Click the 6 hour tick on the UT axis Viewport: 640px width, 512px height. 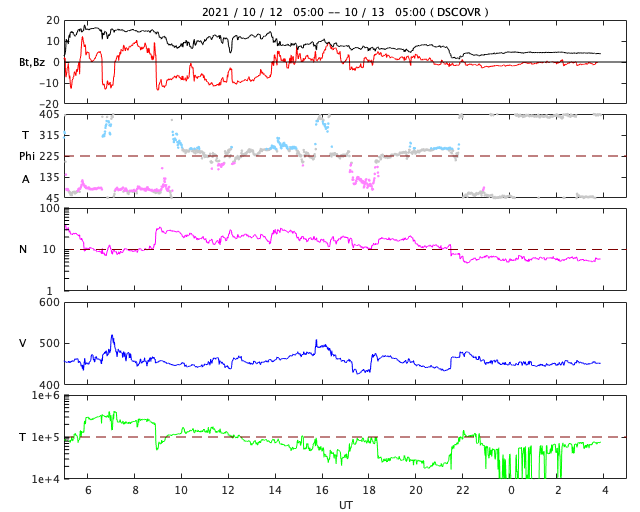click(x=88, y=490)
